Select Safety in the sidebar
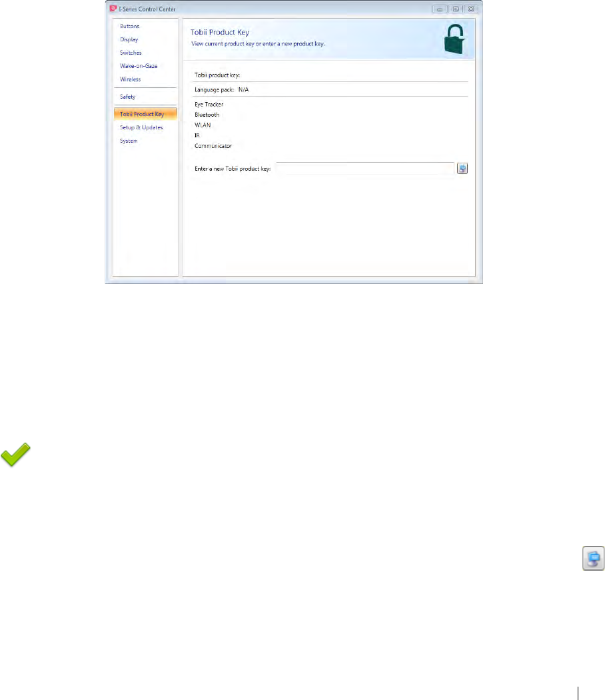Viewport: 605px width, 700px height. [128, 97]
